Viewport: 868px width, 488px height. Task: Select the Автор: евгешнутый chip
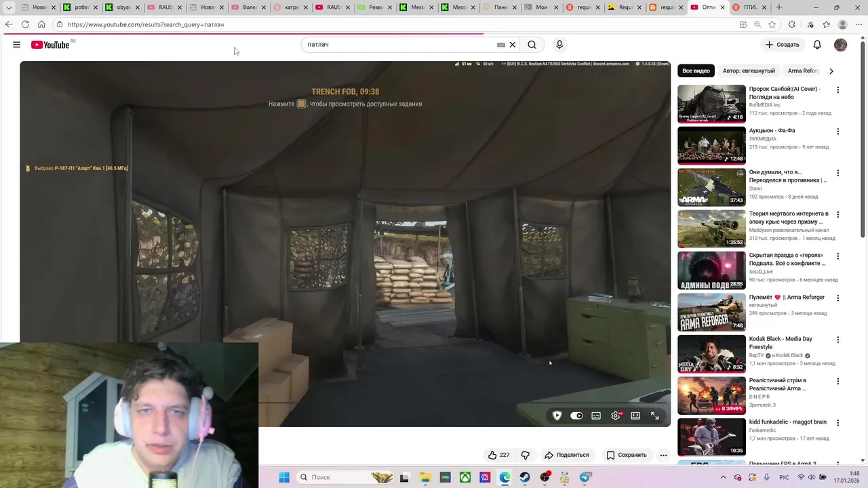click(749, 70)
